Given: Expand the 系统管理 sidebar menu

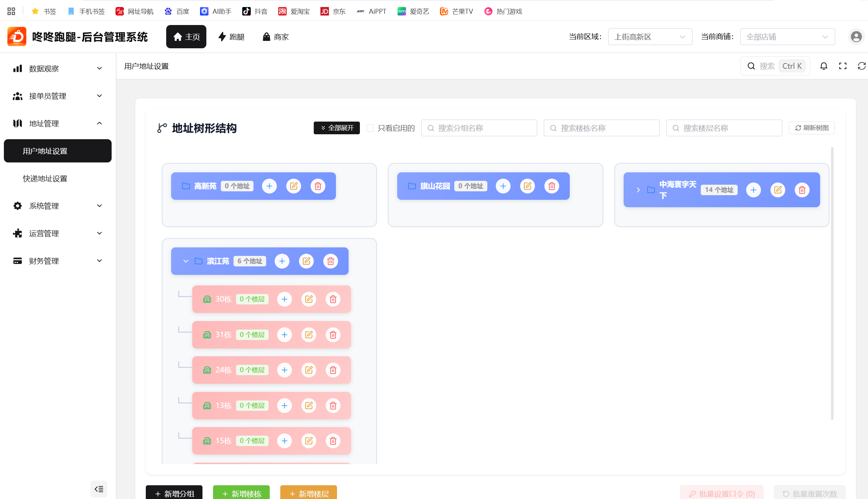Looking at the screenshot, I should tap(58, 206).
